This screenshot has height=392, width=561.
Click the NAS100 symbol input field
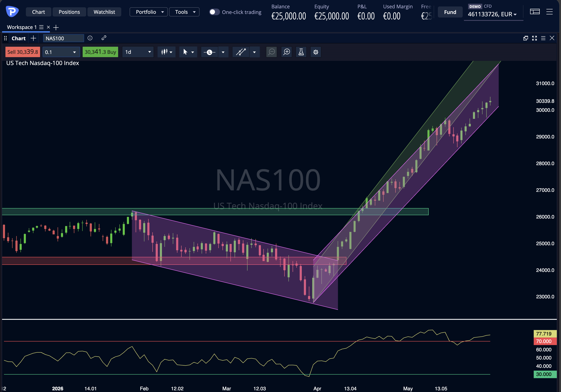63,38
